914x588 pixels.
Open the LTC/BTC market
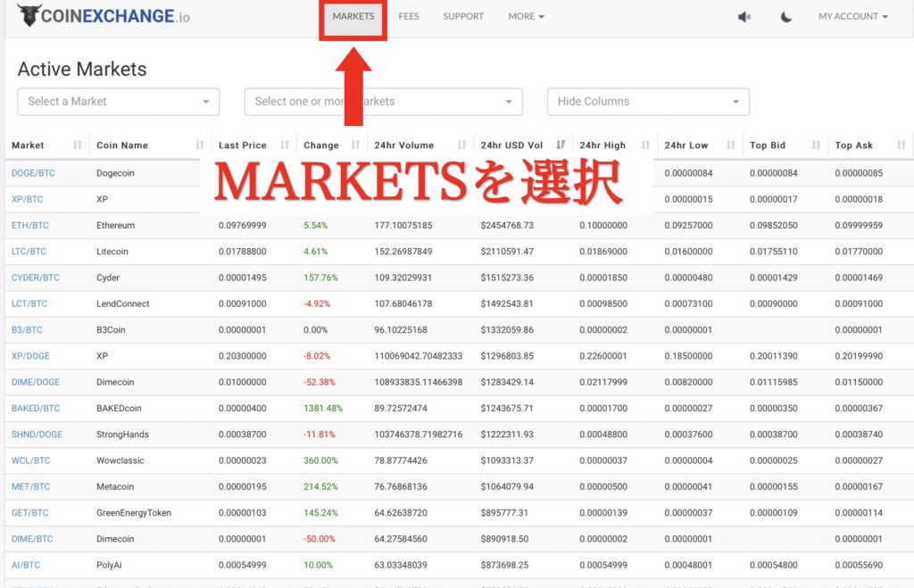(x=29, y=252)
